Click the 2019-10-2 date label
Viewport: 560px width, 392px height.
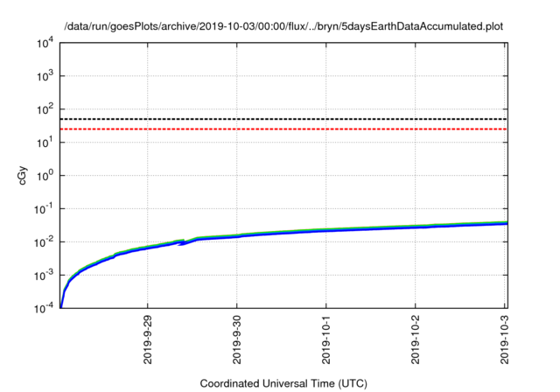(415, 339)
